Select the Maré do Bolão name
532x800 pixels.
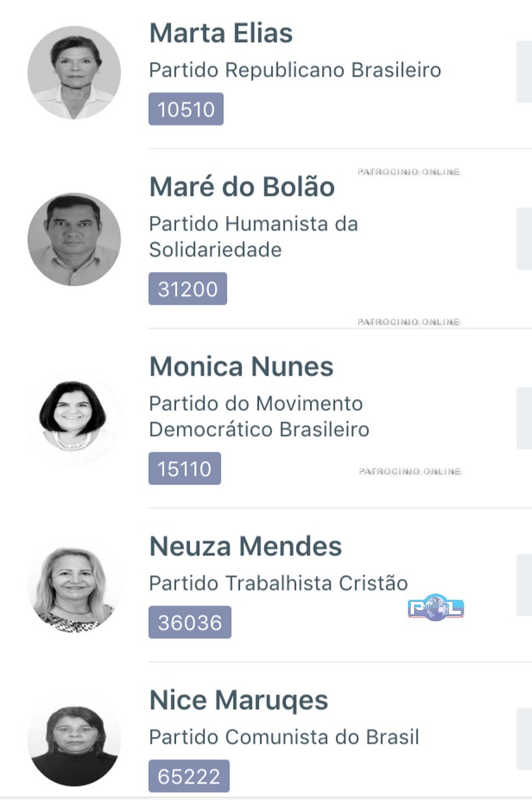pyautogui.click(x=242, y=186)
